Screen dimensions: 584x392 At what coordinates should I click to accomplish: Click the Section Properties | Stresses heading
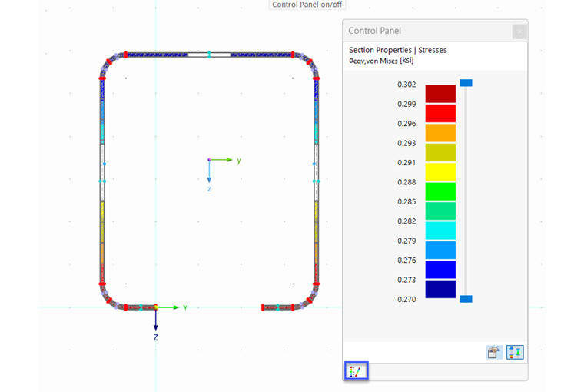point(397,50)
